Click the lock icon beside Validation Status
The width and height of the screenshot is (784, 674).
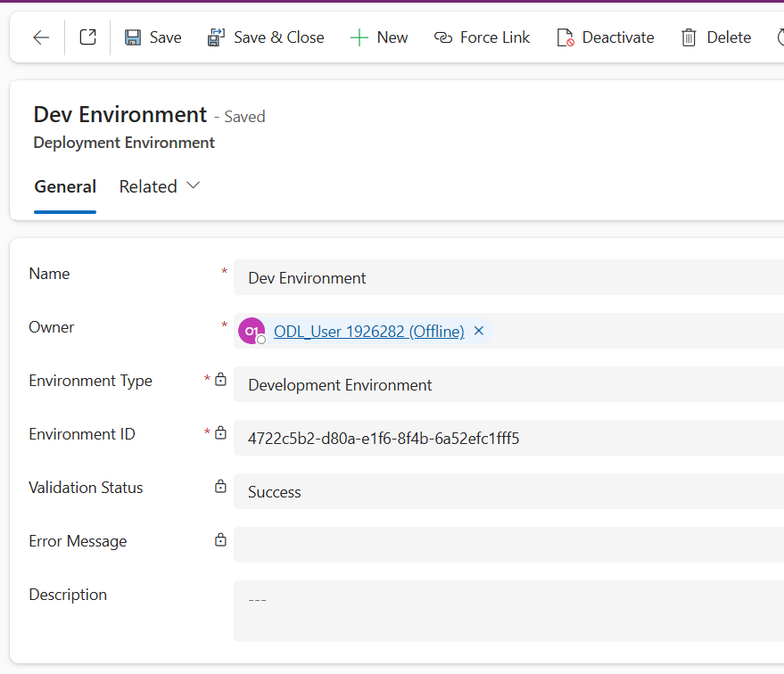coord(219,486)
